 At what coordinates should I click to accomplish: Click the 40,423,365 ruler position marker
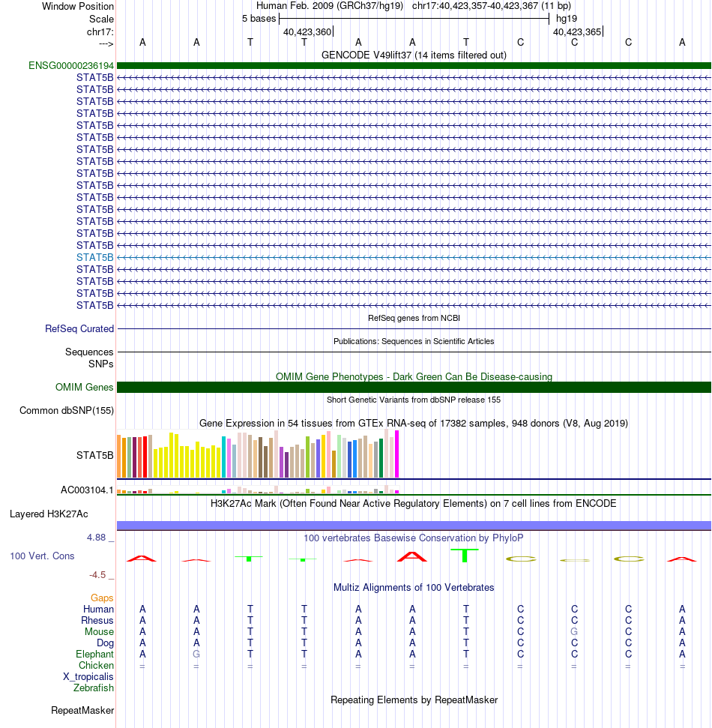click(x=577, y=32)
